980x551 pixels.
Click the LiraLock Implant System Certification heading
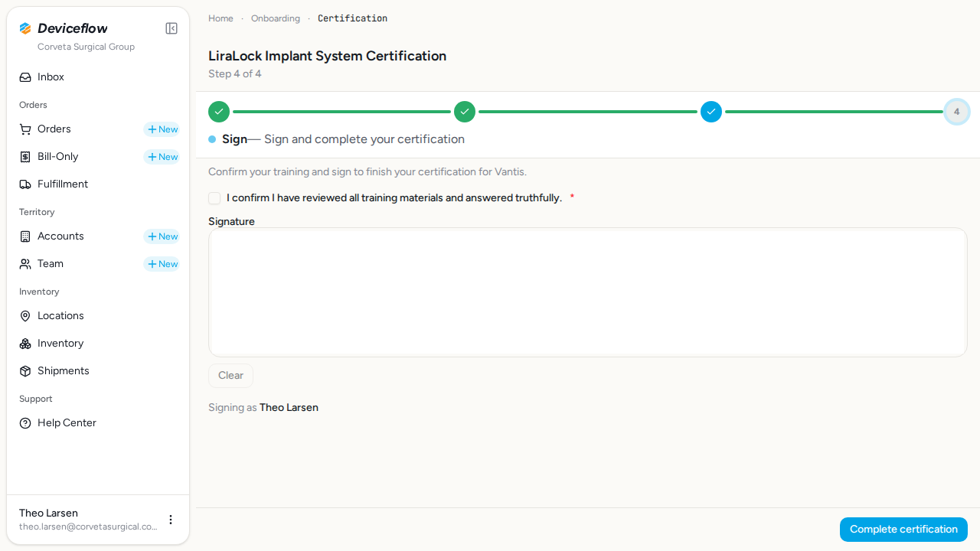pos(327,56)
